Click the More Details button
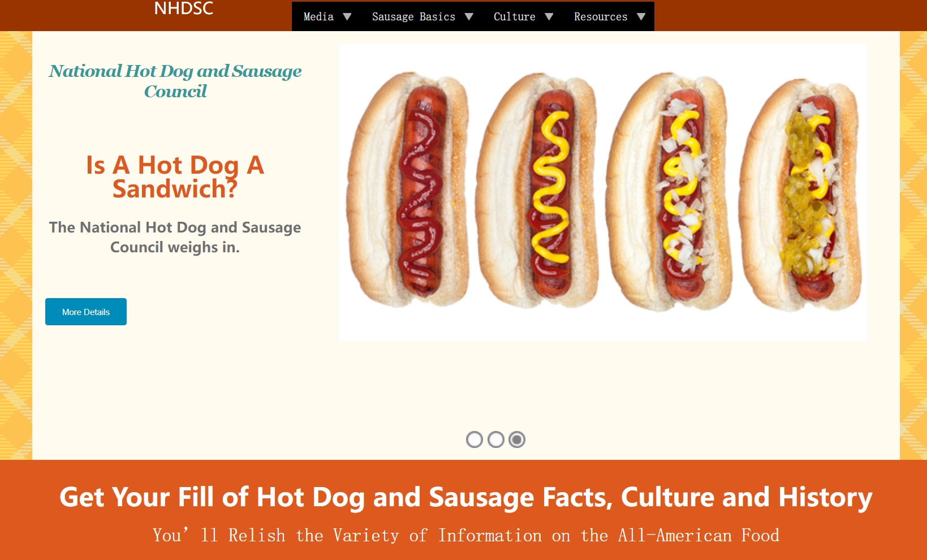This screenshot has height=560, width=927. tap(86, 312)
